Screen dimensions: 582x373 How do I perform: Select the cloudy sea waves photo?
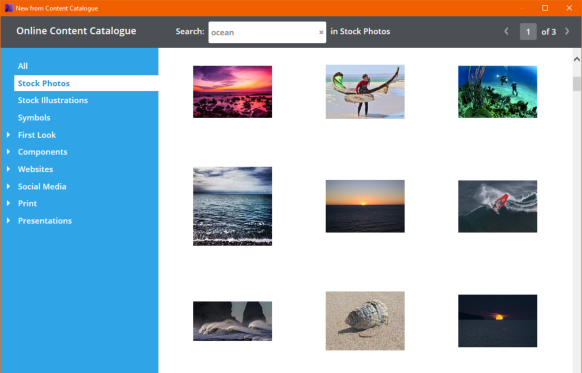(x=232, y=206)
